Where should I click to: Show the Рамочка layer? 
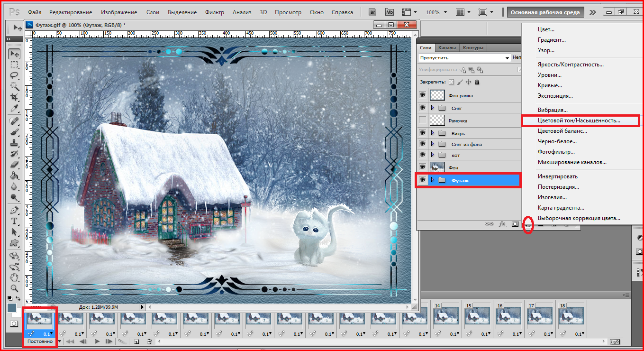[422, 120]
